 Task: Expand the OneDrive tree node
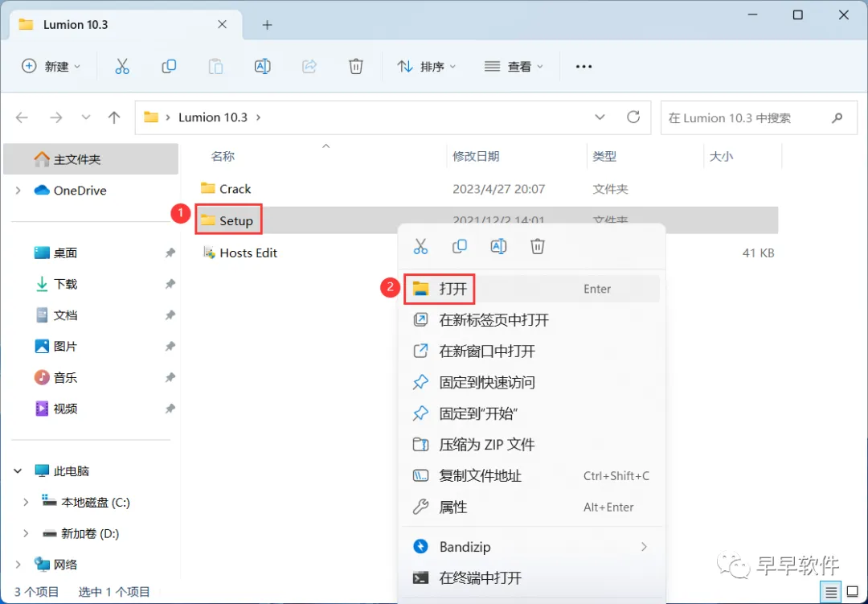coord(18,191)
